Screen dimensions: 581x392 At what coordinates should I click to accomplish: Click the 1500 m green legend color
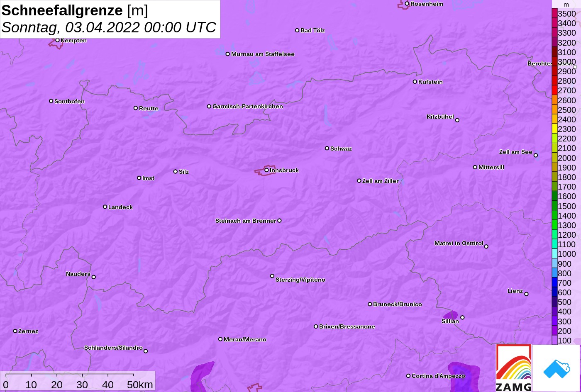tap(554, 206)
